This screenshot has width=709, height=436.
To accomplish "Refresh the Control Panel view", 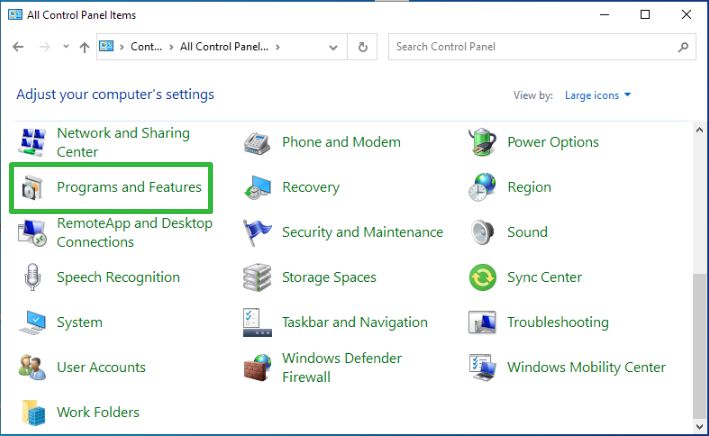I will (x=363, y=47).
